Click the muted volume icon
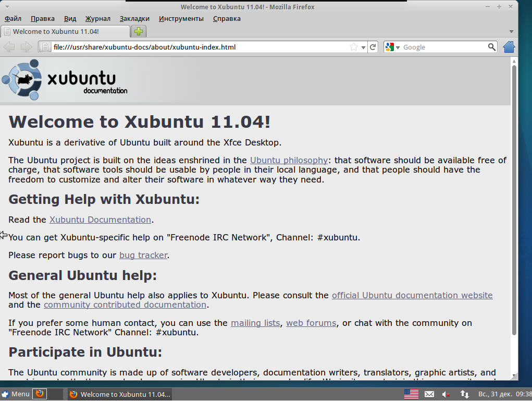The image size is (532, 401). pos(446,394)
